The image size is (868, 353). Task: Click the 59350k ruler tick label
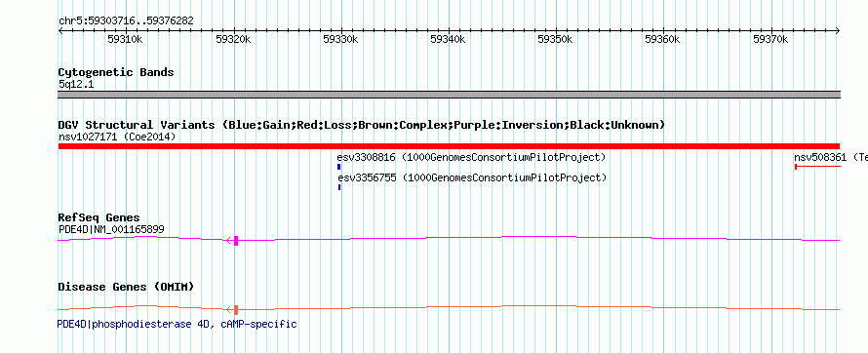555,39
